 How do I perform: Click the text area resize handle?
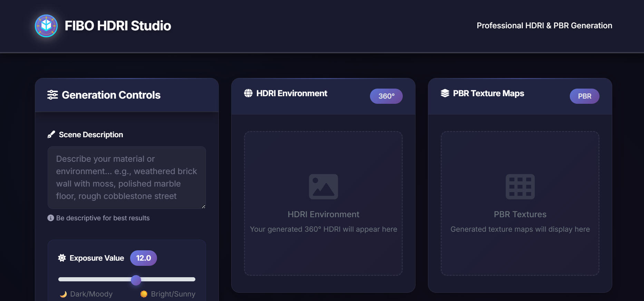pyautogui.click(x=204, y=207)
